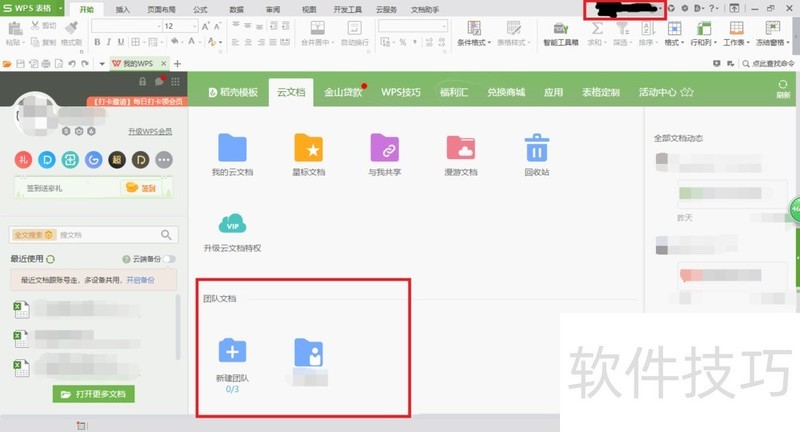This screenshot has width=800, height=432.
Task: Open the font color A tool
Action: pos(192,42)
